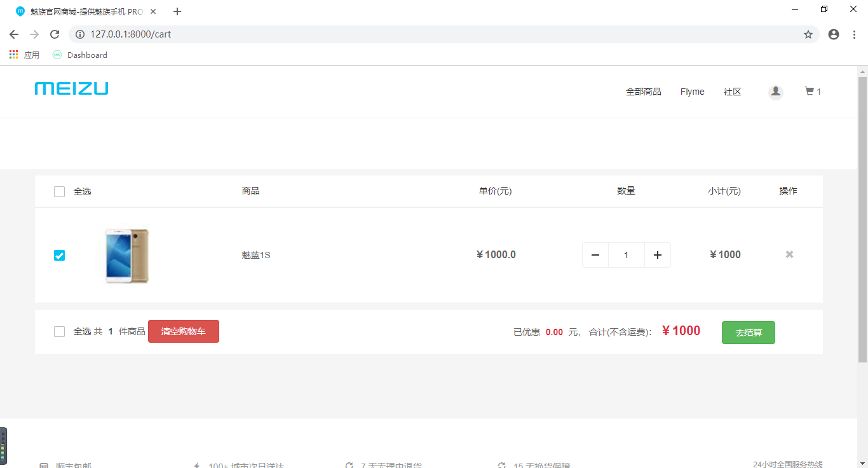Click the 24小时全国服务热线 text
Image resolution: width=868 pixels, height=468 pixels.
click(x=788, y=464)
